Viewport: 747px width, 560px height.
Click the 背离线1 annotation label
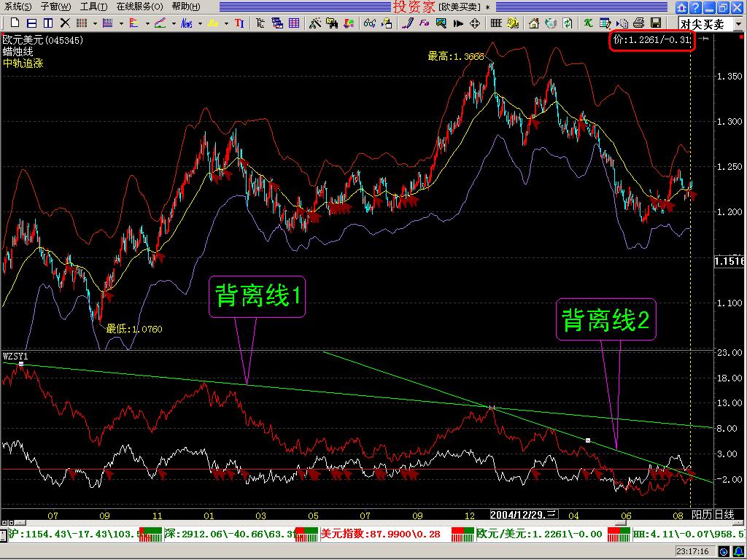258,296
